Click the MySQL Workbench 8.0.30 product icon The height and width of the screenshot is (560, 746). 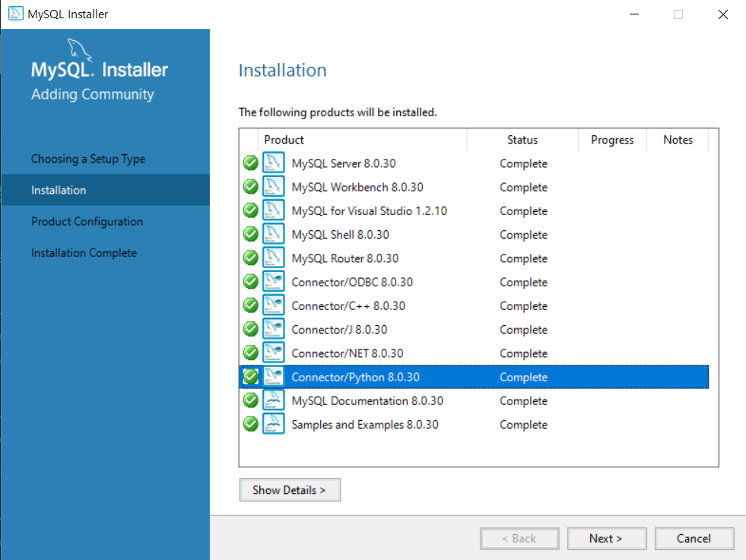tap(274, 186)
